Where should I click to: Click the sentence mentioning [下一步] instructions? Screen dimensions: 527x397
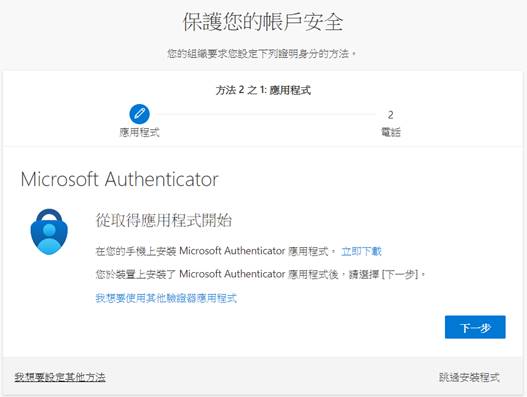(x=261, y=274)
